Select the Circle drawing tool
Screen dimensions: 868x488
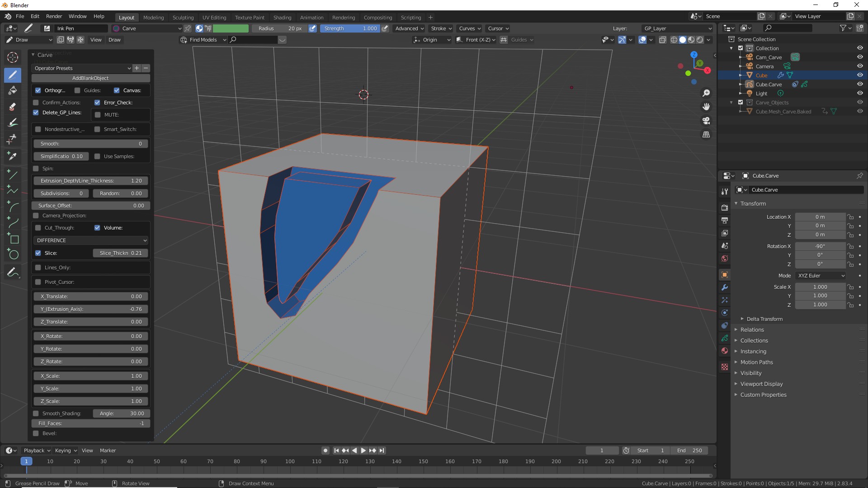13,254
